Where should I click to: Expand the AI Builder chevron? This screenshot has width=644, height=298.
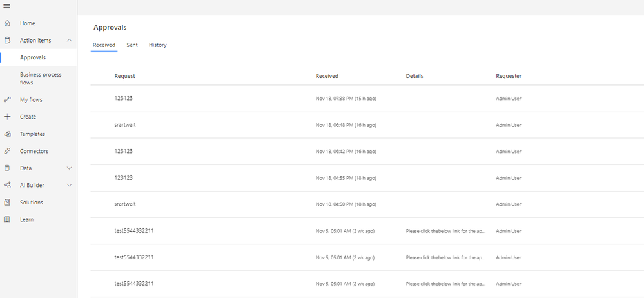(69, 185)
